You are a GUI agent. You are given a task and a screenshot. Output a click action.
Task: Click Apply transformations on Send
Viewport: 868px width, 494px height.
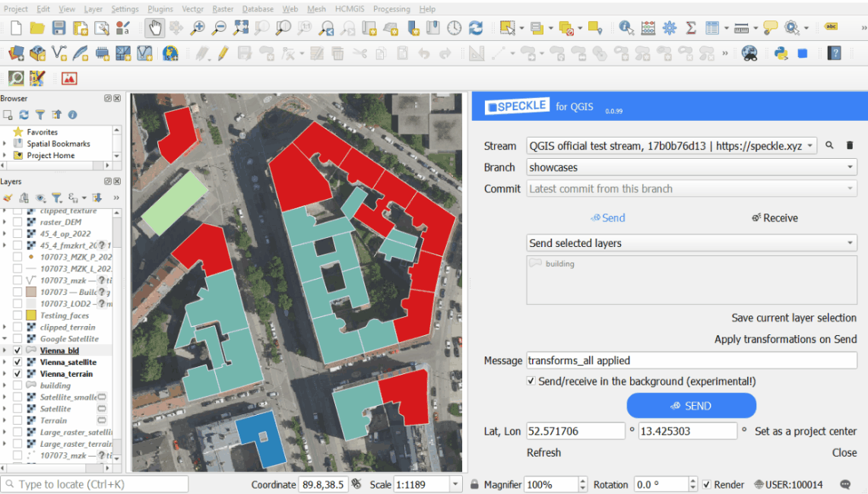(x=785, y=340)
